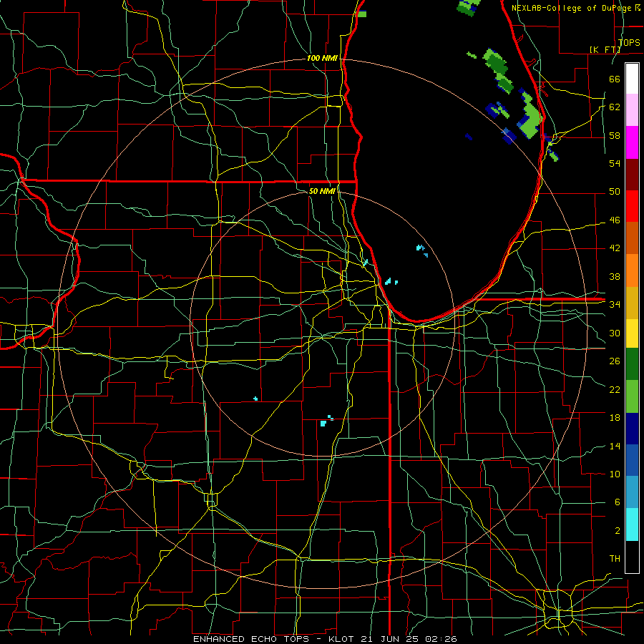Click the 'KLOT' radar site identifier
This screenshot has height=644, width=644.
click(342, 639)
